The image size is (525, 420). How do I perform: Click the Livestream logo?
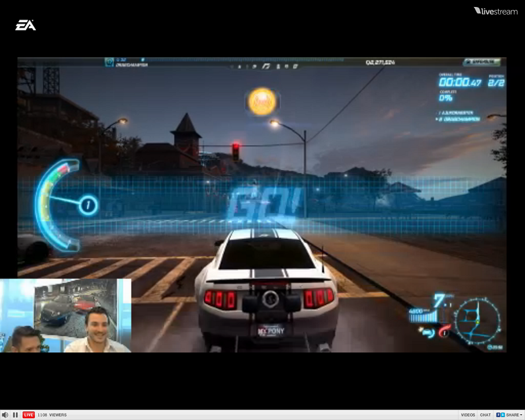(x=495, y=11)
